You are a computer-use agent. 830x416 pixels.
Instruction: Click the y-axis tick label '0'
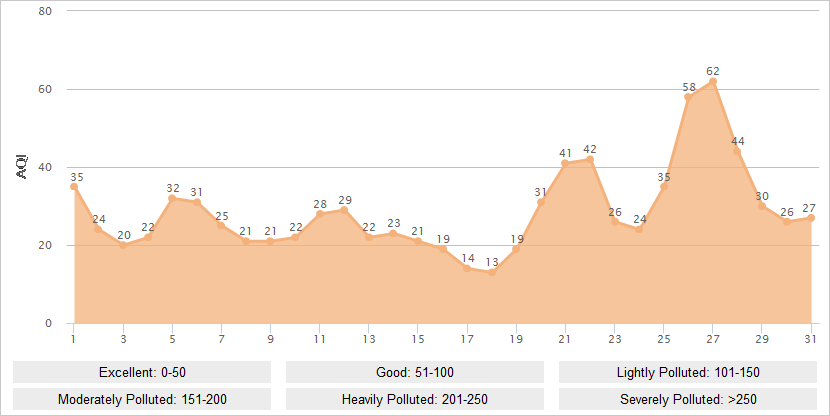[49, 323]
